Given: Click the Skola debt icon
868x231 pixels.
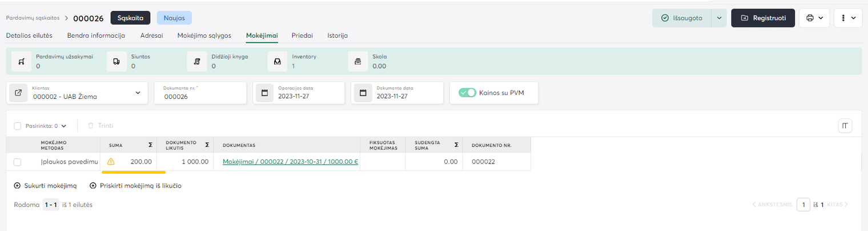Looking at the screenshot, I should (358, 62).
